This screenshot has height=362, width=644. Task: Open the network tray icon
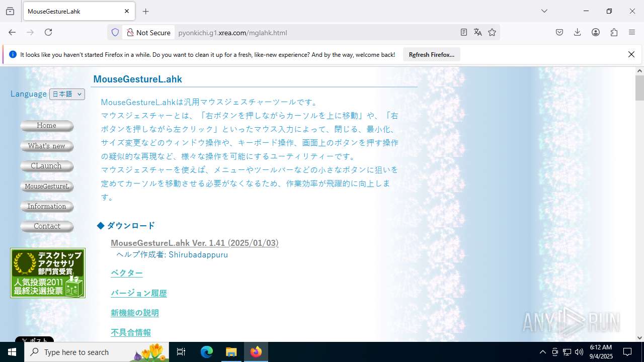pyautogui.click(x=567, y=352)
